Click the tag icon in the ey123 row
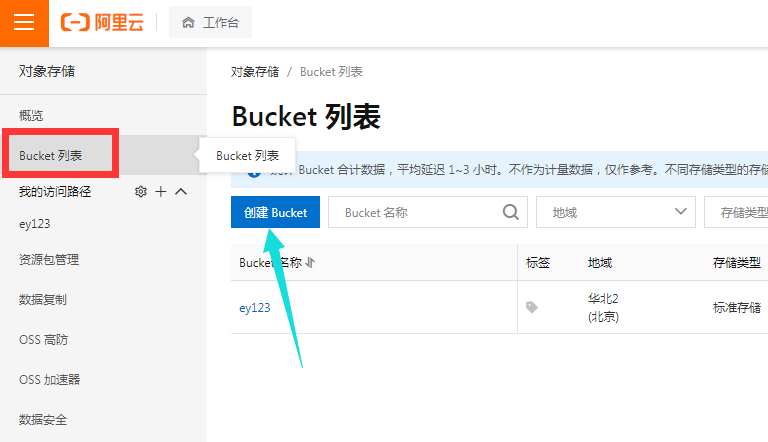This screenshot has width=768, height=442. point(532,308)
